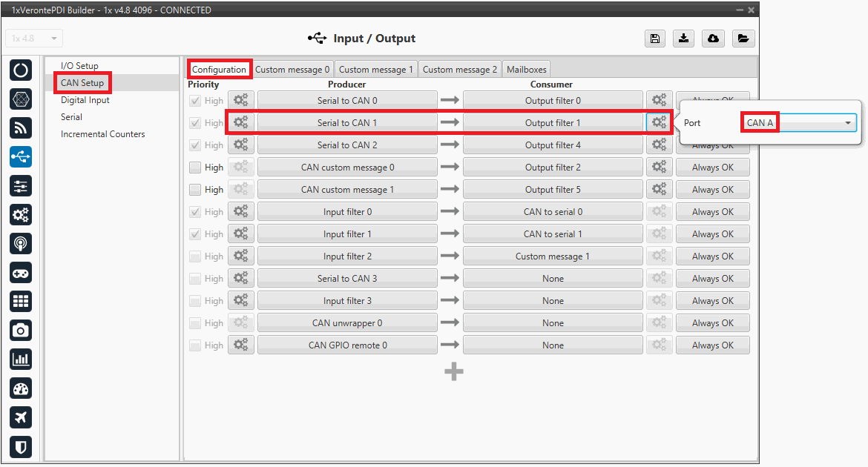Click the floppy disk save icon
868x467 pixels.
tap(654, 39)
